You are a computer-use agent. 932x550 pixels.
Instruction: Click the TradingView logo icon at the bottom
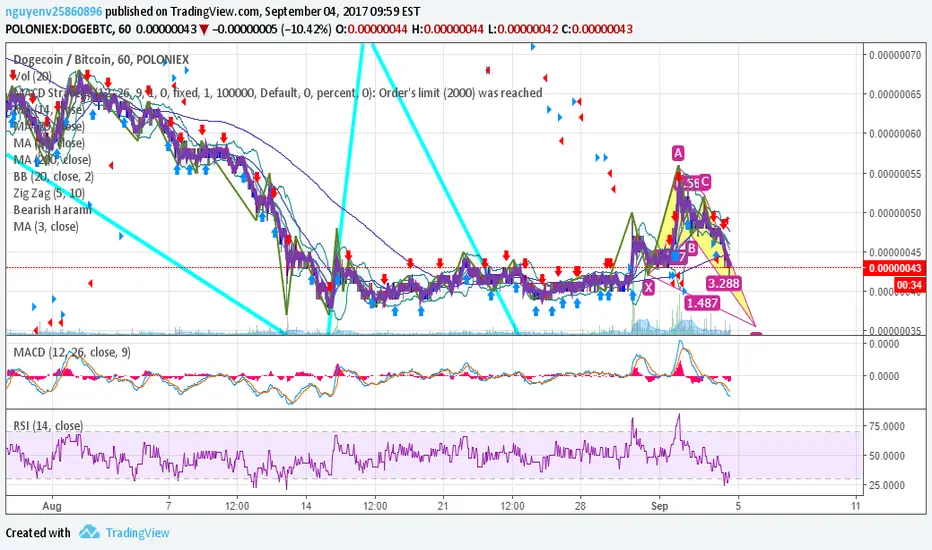coord(89,532)
